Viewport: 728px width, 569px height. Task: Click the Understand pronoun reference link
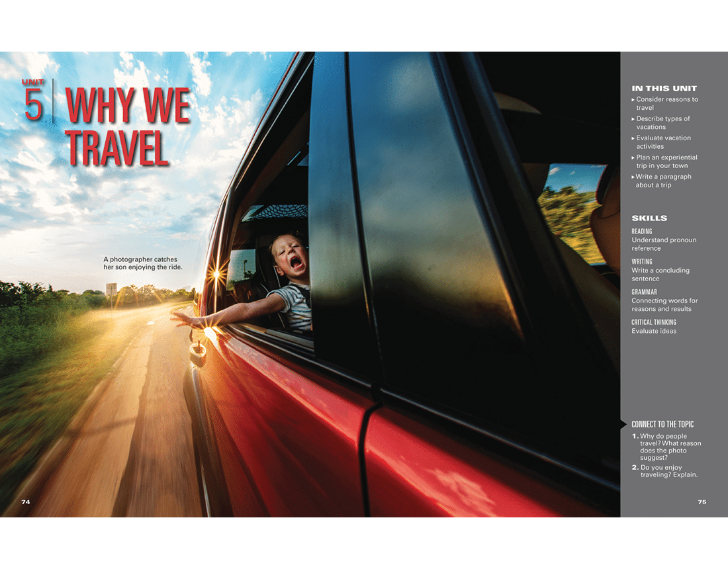click(x=664, y=243)
